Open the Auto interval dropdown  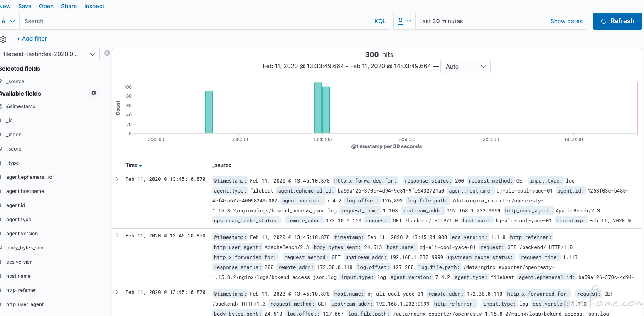click(x=465, y=67)
